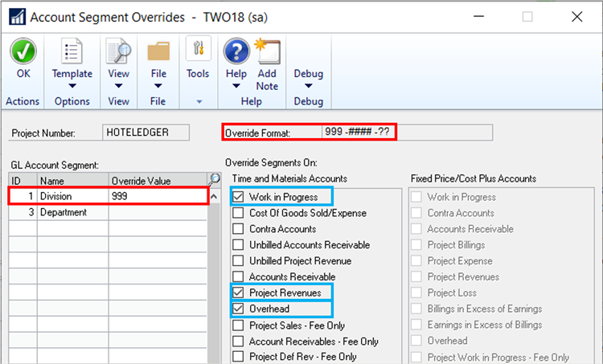The height and width of the screenshot is (364, 603).
Task: Click Project Work in Progress - Fee Only checkbox
Action: coord(416,357)
